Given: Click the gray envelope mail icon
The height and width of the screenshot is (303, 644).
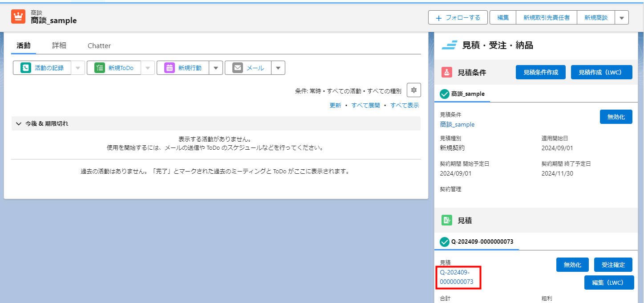Looking at the screenshot, I should click(238, 68).
